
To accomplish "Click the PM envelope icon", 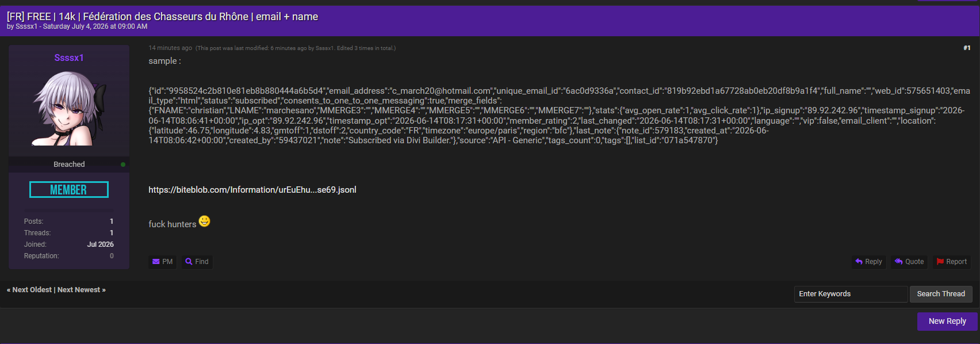I will [156, 262].
